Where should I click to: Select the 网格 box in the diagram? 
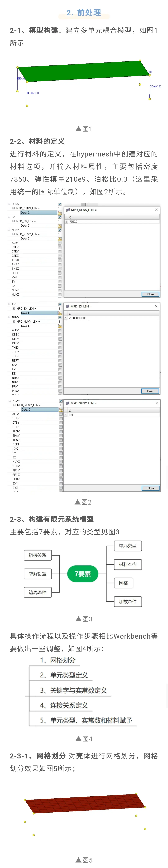124,583
